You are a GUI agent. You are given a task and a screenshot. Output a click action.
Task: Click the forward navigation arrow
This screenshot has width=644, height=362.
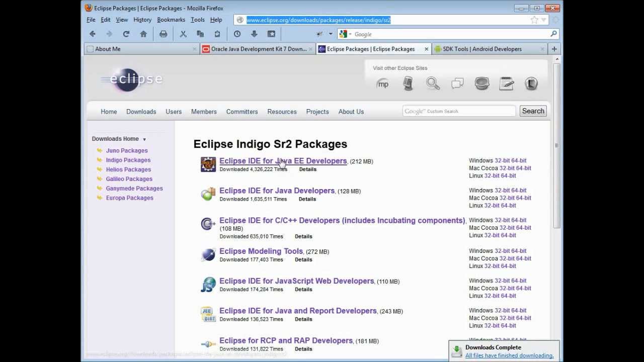click(109, 34)
